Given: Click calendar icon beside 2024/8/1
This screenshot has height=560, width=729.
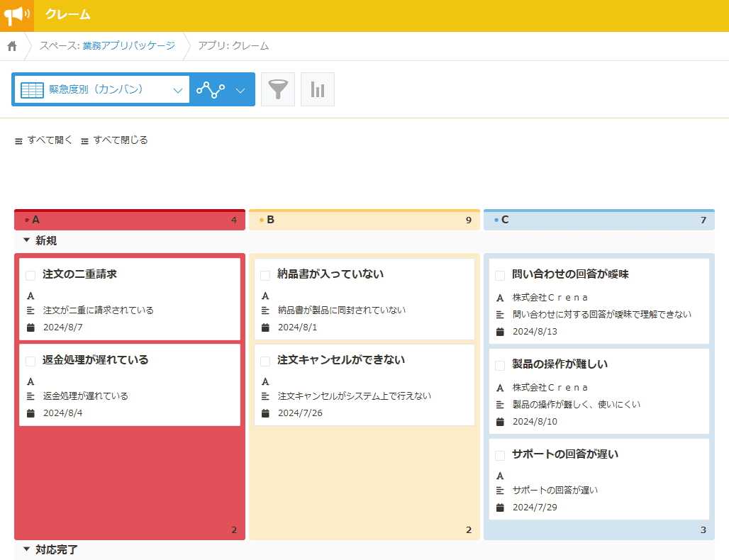Looking at the screenshot, I should coord(265,327).
